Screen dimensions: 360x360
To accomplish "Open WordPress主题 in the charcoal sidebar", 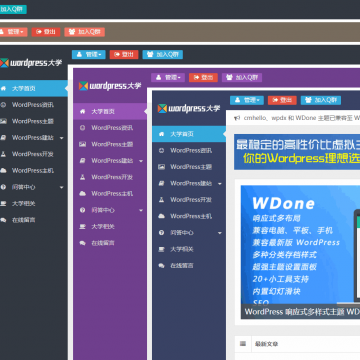I will pos(33,121).
